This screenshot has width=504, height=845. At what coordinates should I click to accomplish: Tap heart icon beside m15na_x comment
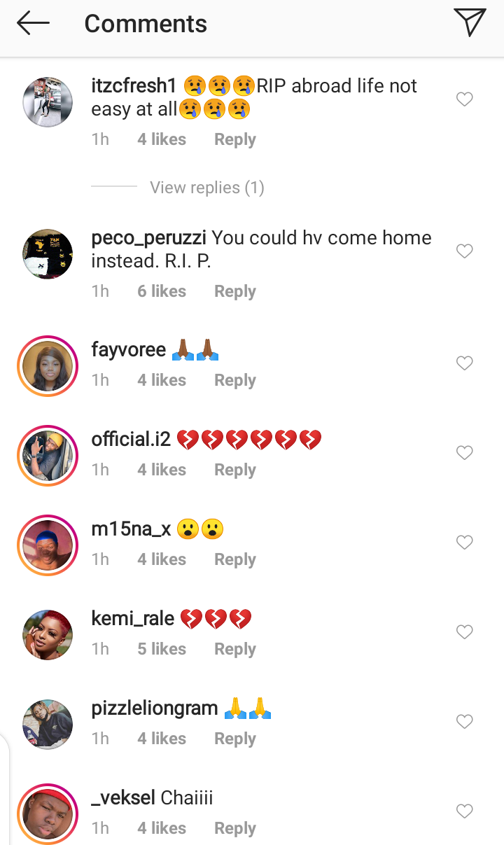[x=464, y=543]
